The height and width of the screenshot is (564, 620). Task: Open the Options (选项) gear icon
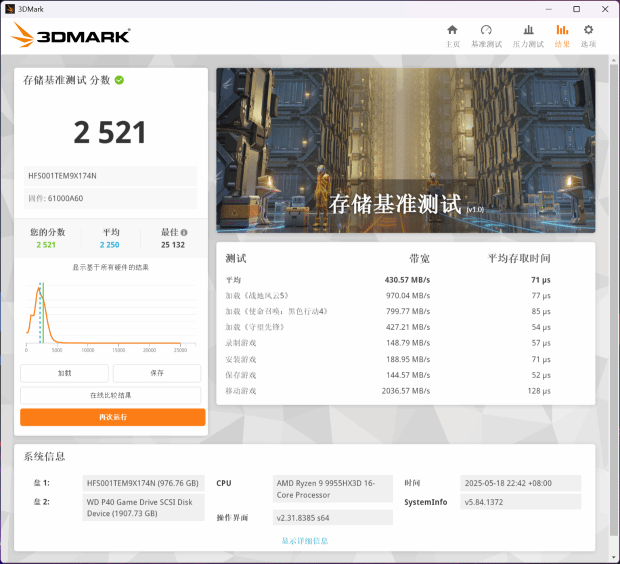(x=588, y=30)
